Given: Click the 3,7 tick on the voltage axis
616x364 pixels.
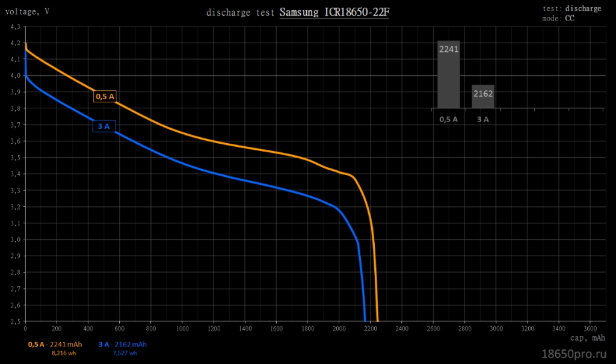Looking at the screenshot, I should pos(15,125).
